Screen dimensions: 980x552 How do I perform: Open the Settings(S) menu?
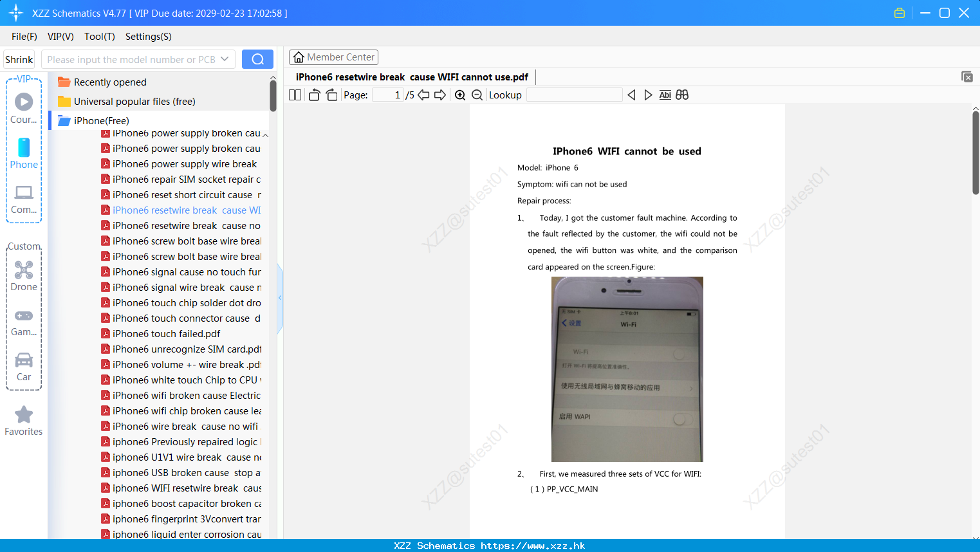coord(149,37)
